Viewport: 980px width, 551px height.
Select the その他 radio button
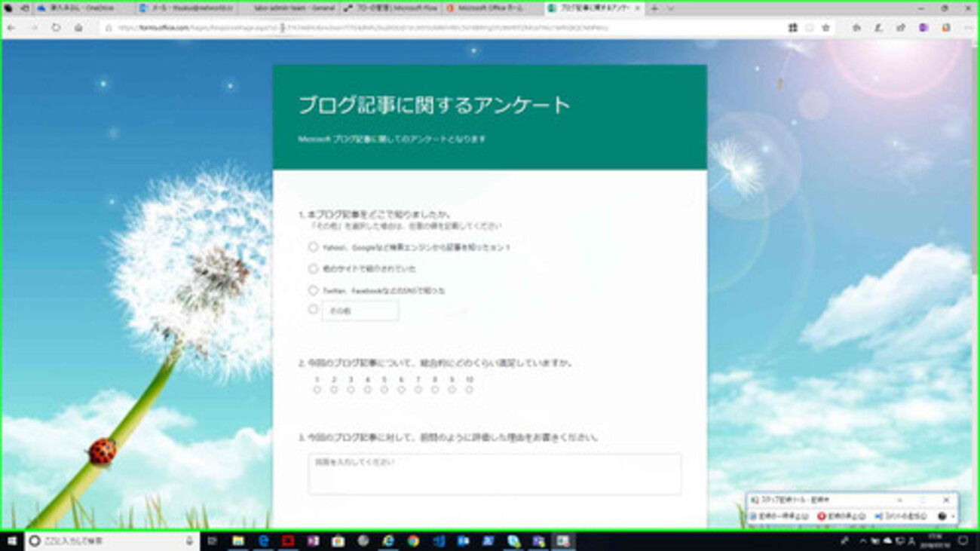(x=313, y=309)
